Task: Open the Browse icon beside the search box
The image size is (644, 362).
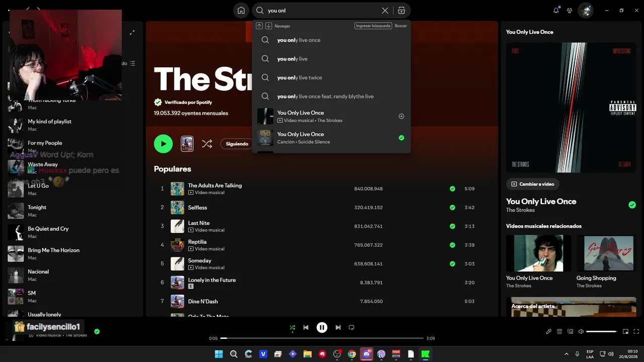Action: pos(401,11)
